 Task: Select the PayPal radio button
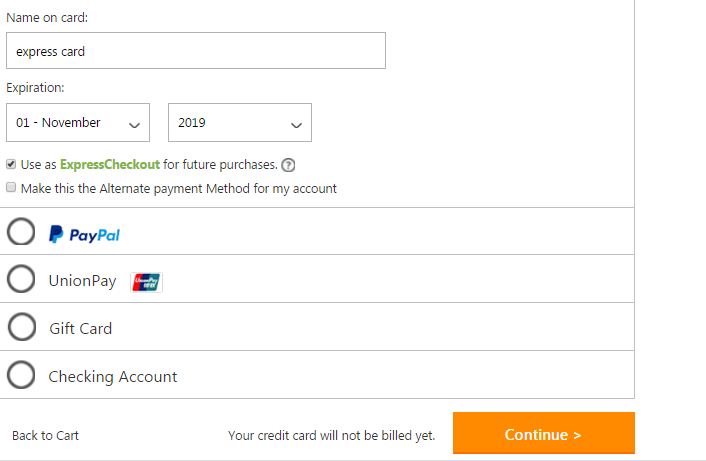click(x=21, y=232)
